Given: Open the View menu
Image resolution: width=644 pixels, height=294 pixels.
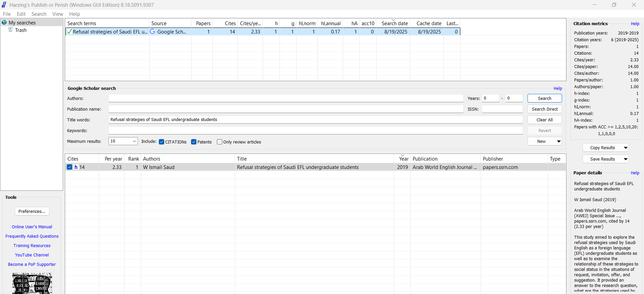Looking at the screenshot, I should [58, 14].
